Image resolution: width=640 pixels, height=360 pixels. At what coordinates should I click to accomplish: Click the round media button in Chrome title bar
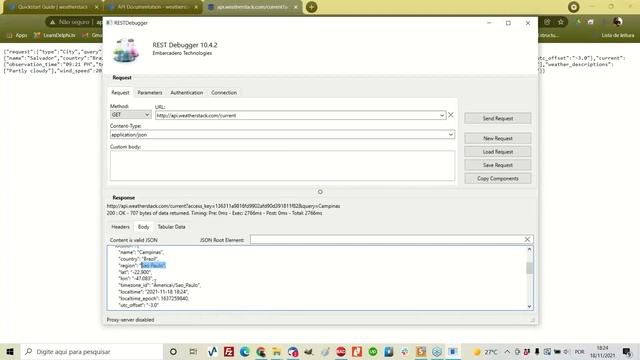(x=573, y=7)
